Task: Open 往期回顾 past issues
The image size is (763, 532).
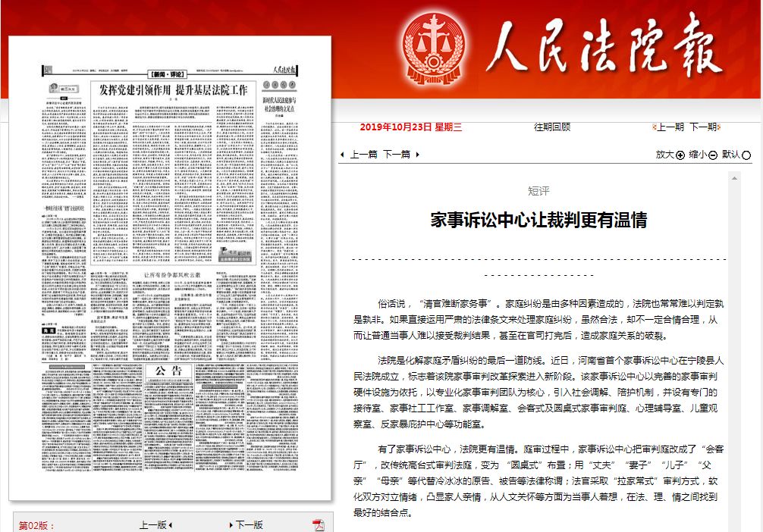Action: point(552,127)
